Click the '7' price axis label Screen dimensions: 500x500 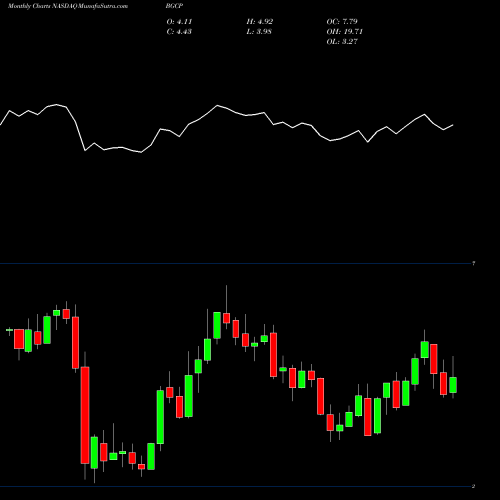coord(473,263)
